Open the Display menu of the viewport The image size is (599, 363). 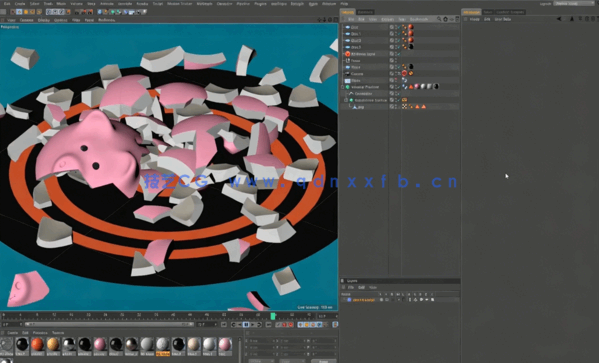tap(44, 20)
